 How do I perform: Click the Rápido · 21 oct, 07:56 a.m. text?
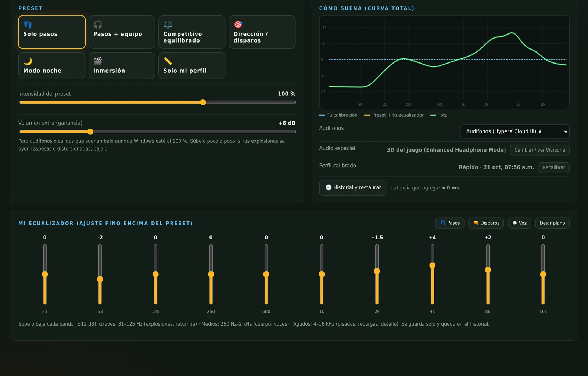(x=496, y=167)
